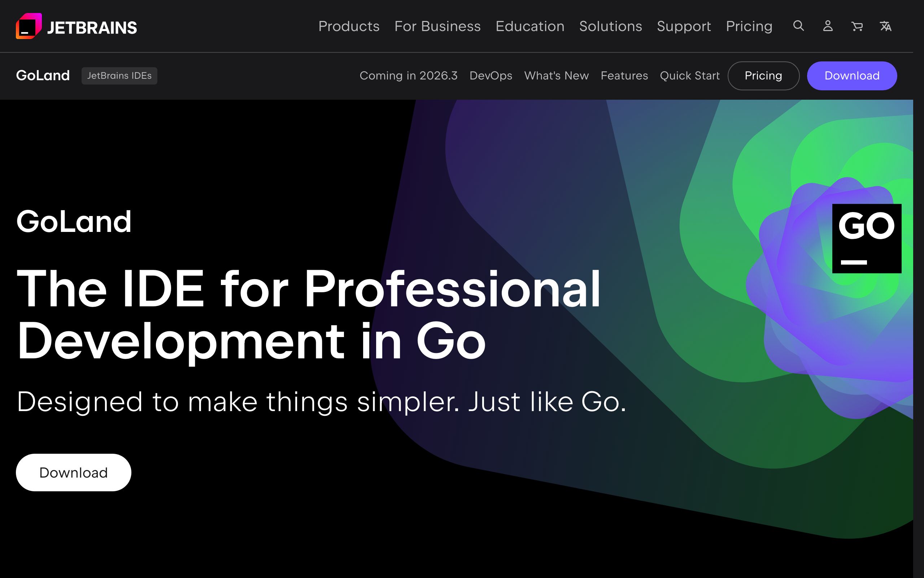Viewport: 924px width, 578px height.
Task: Click the headline "The IDE for Professional"
Action: (309, 288)
